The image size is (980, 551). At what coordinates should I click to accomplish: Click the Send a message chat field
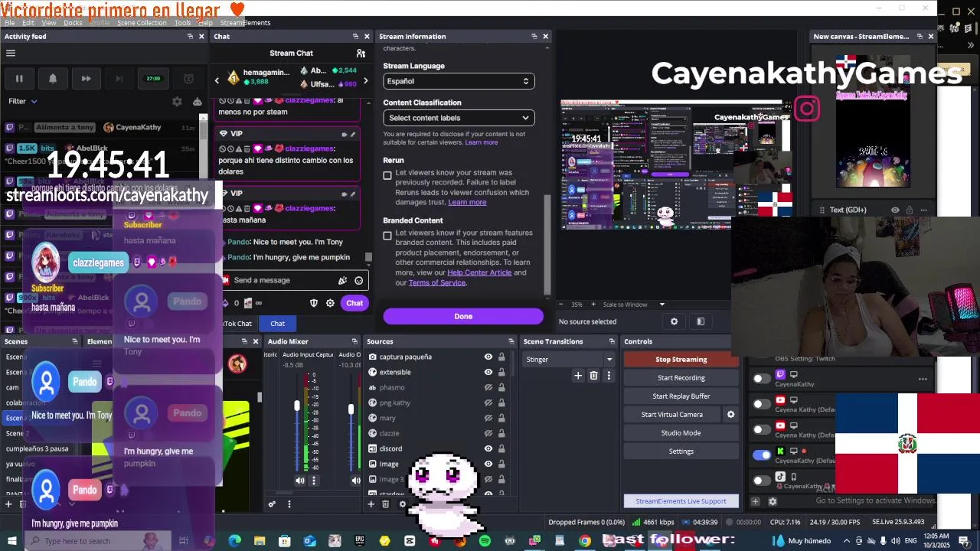(x=283, y=280)
